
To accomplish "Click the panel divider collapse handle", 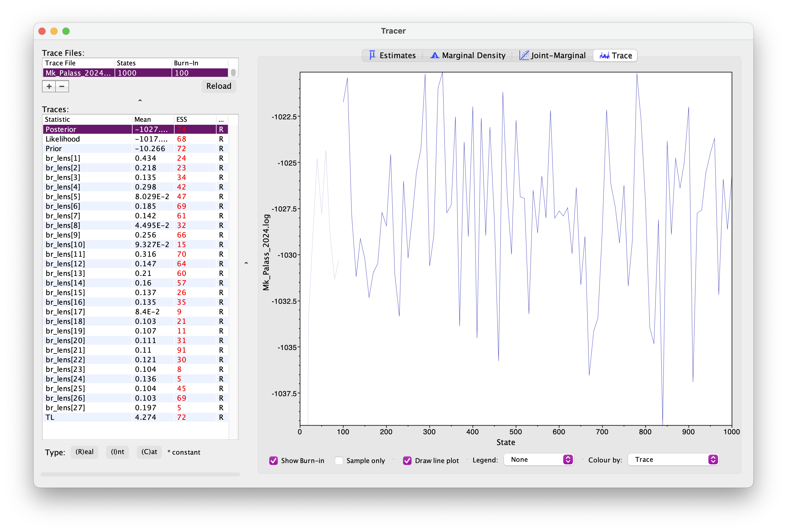I will (246, 263).
